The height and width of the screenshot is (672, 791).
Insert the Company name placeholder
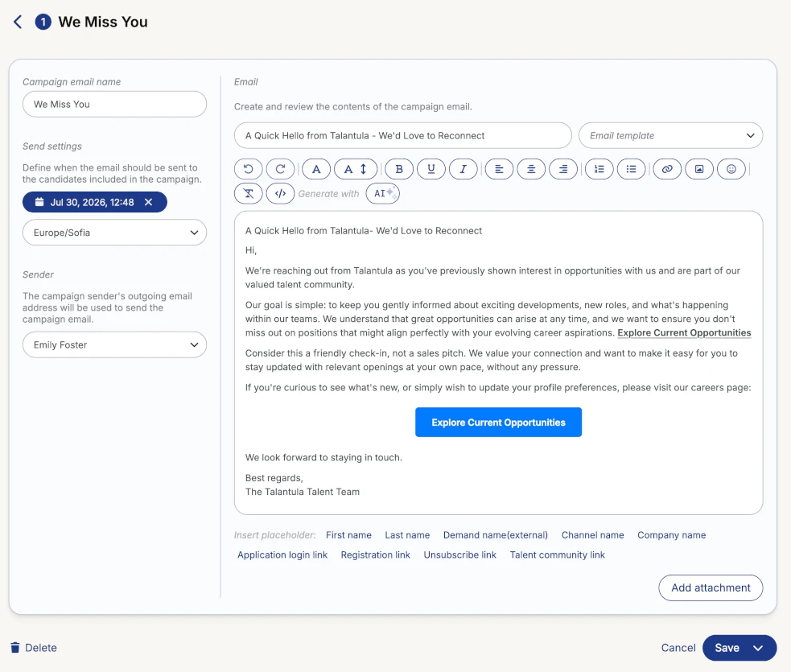(671, 534)
